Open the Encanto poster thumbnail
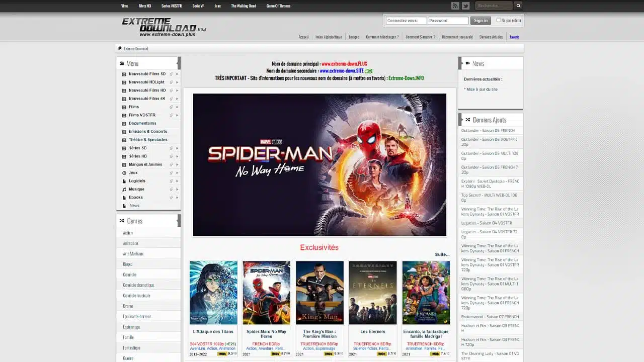Screen dimensions: 644x362 coord(426,293)
